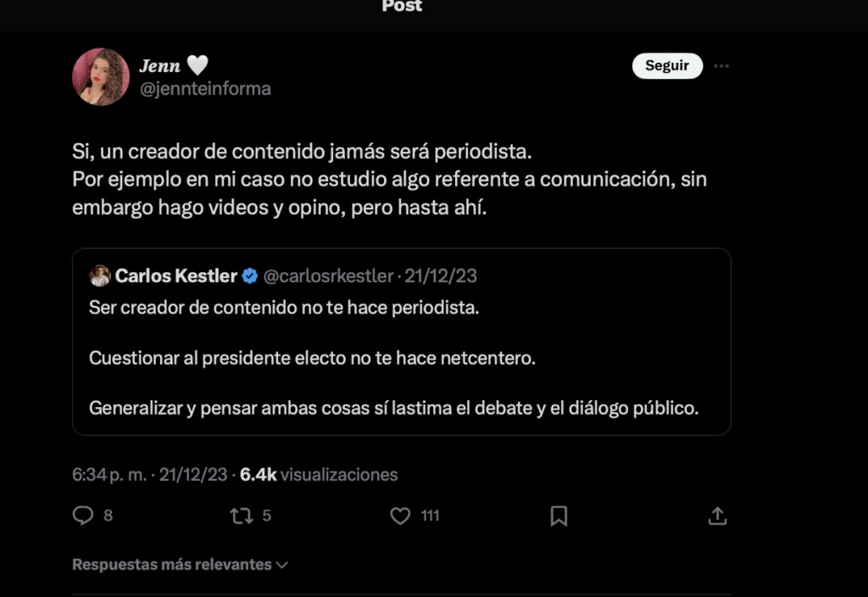Click the repost arrows icon
Viewport: 868px width, 597px height.
tap(242, 516)
